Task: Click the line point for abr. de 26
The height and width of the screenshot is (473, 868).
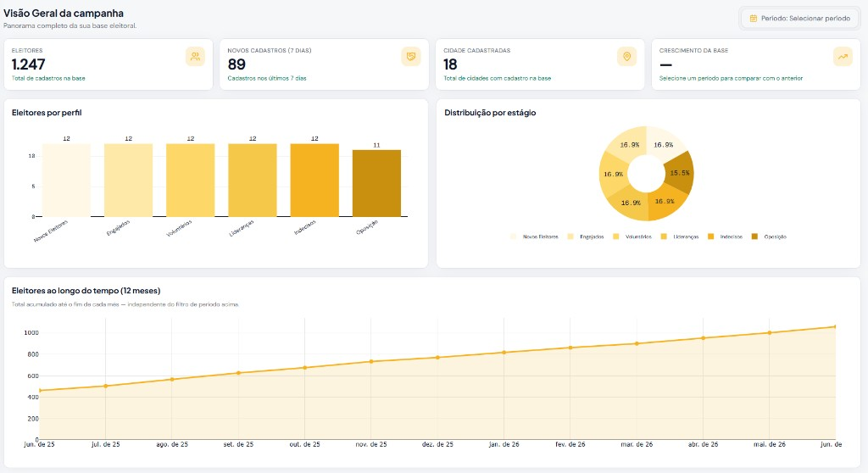Action: [703, 338]
